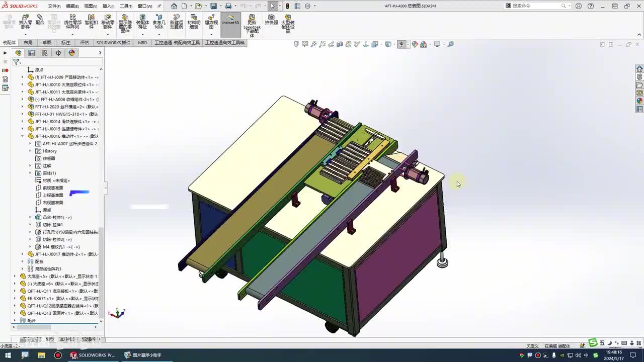Select the Move Component (移动零部件) tool
The image size is (644, 362).
(x=108, y=22)
